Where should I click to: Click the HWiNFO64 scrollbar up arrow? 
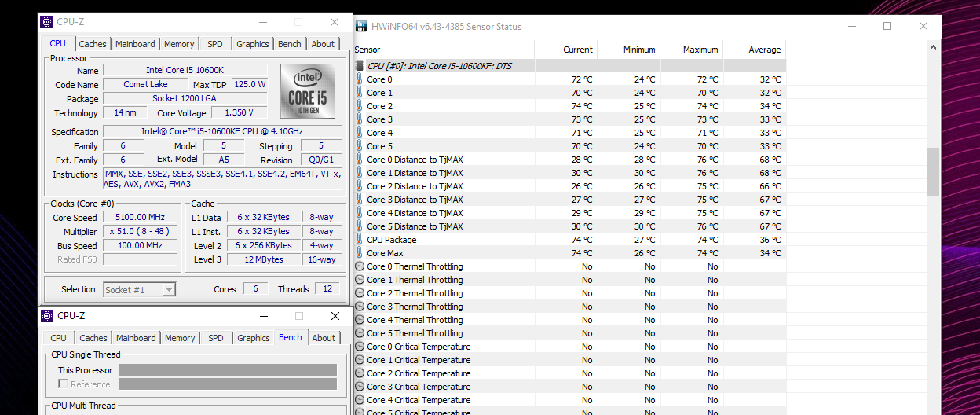coord(934,49)
